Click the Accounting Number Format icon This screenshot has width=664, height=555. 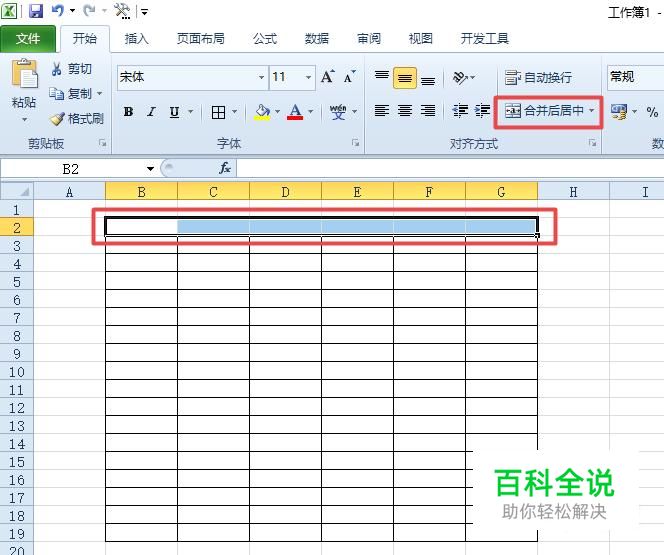pyautogui.click(x=619, y=112)
